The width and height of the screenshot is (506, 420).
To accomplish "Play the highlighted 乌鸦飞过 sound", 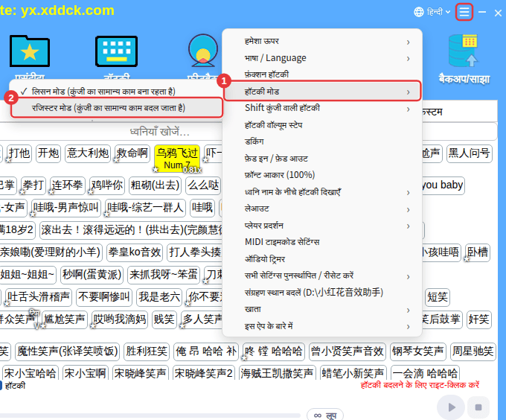I will click(177, 158).
